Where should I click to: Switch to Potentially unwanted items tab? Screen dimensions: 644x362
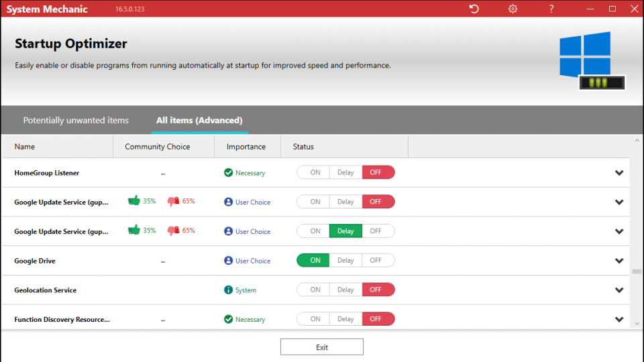(x=76, y=120)
